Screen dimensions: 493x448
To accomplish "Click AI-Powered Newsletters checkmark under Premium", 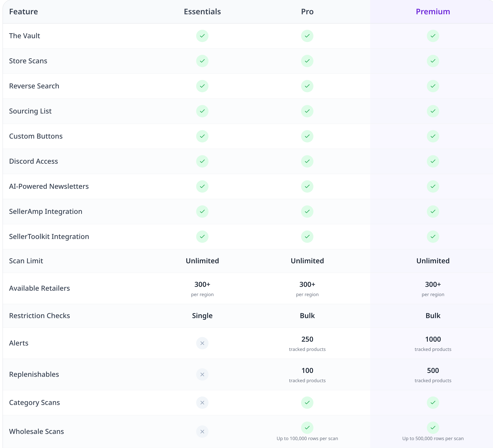I will point(433,186).
